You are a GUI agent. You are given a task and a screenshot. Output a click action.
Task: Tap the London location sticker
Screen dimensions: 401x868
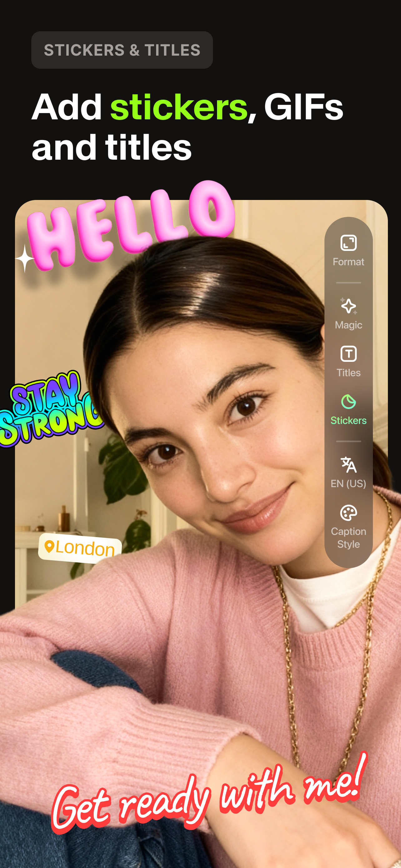[x=80, y=548]
